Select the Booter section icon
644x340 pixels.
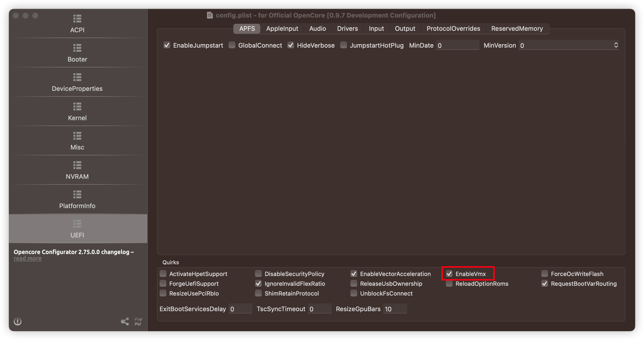77,53
